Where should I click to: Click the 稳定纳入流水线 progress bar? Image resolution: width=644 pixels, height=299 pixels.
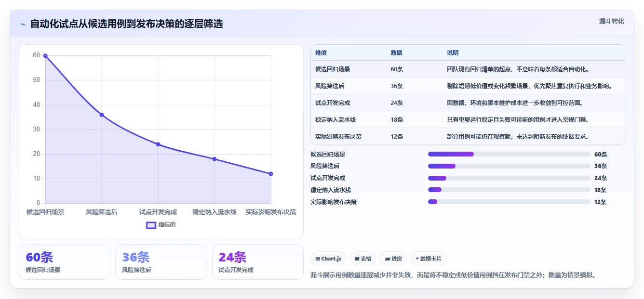(509, 190)
